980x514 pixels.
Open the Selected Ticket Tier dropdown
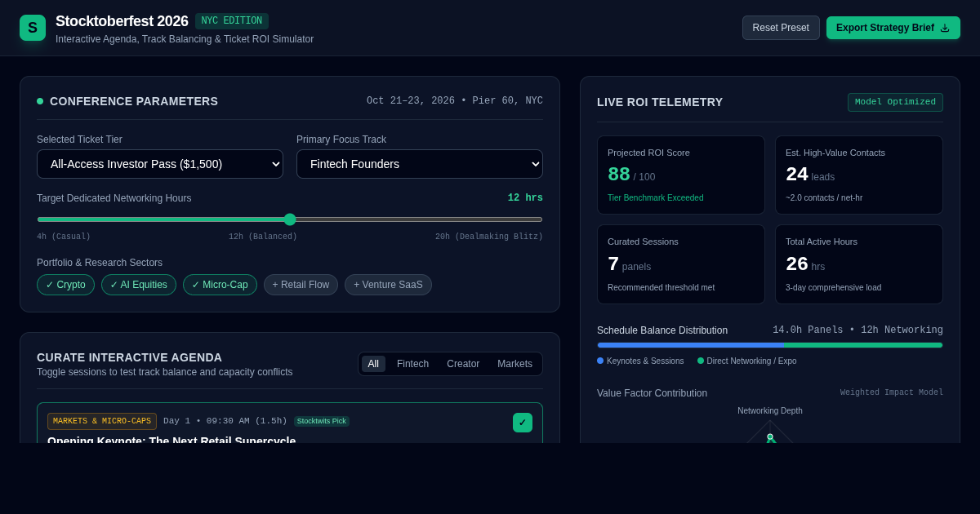coord(160,164)
